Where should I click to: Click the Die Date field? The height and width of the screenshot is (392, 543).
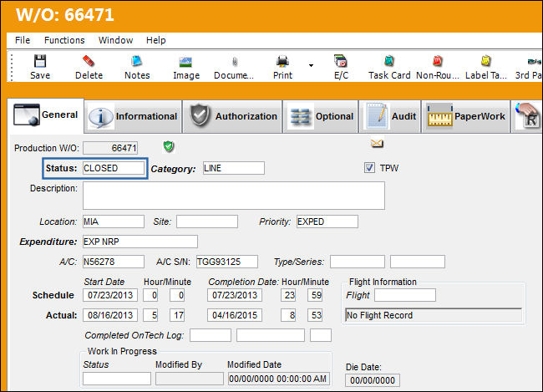pyautogui.click(x=373, y=380)
